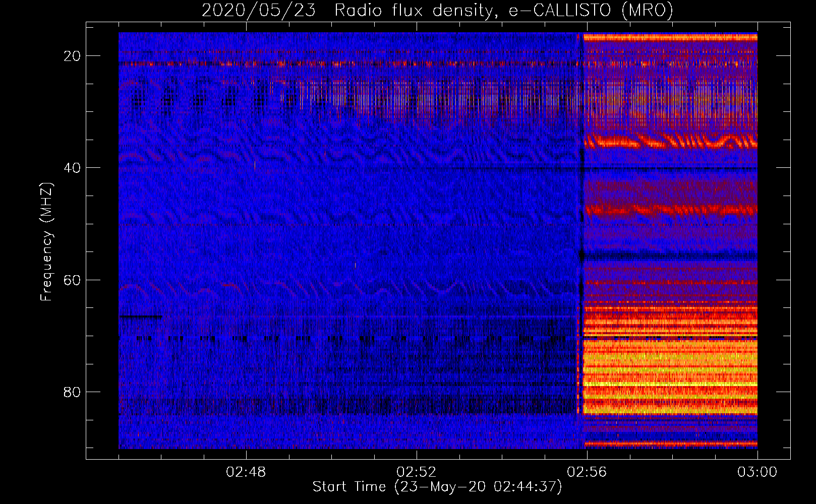This screenshot has width=816, height=504.
Task: Click the "02:48" time tick label
Action: (x=246, y=472)
